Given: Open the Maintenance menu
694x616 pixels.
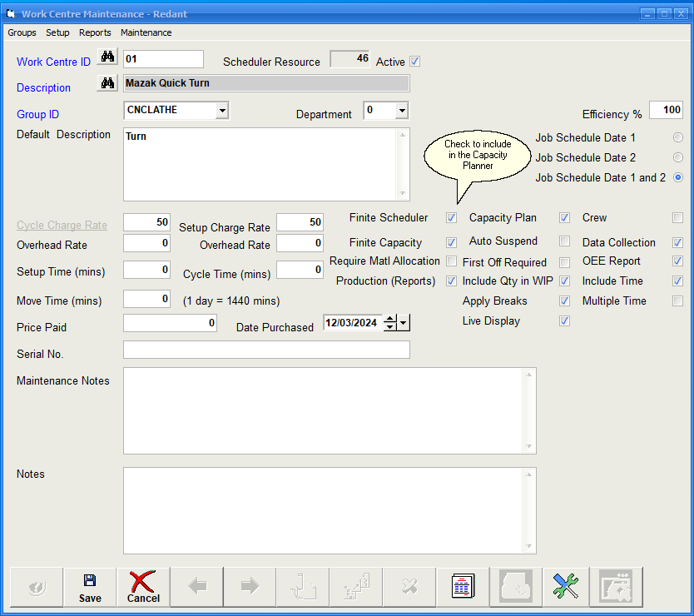Looking at the screenshot, I should (x=146, y=32).
